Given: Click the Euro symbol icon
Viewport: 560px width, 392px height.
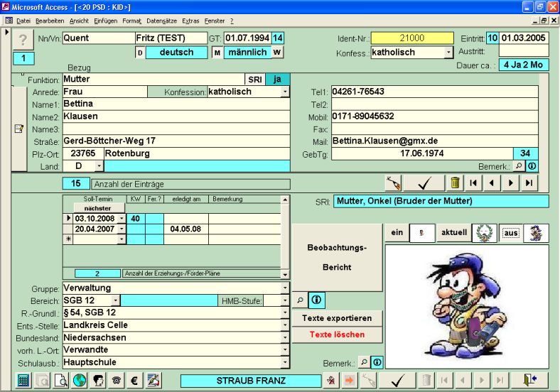Looking at the screenshot, I should click(x=134, y=381).
